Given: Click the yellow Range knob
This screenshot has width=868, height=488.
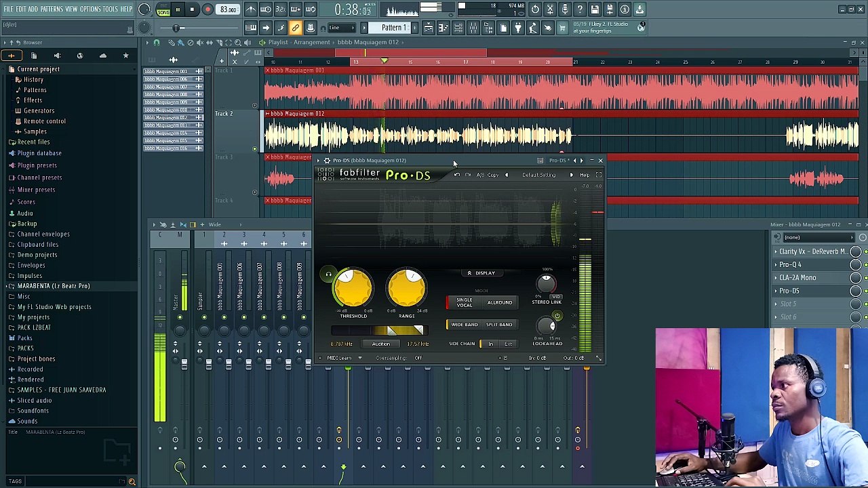Looking at the screenshot, I should (407, 287).
